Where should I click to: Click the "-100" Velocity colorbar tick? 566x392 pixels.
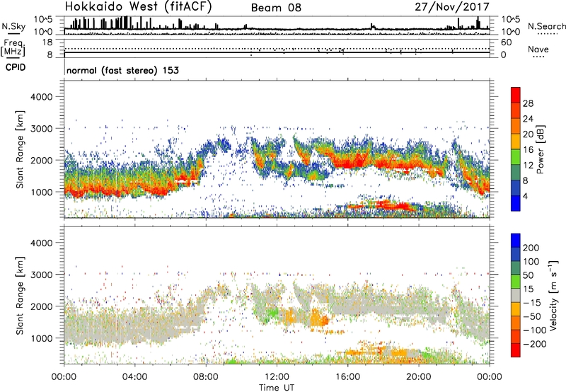(535, 330)
